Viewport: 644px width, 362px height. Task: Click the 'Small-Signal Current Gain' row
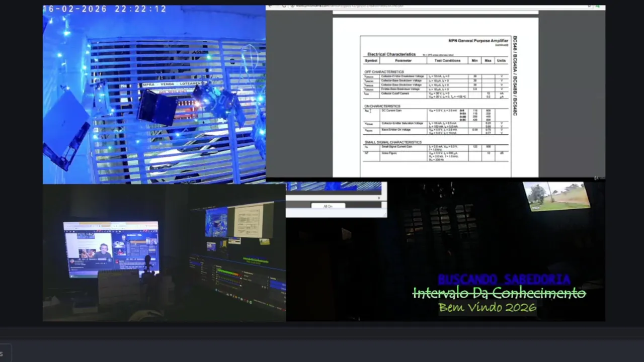pyautogui.click(x=436, y=147)
